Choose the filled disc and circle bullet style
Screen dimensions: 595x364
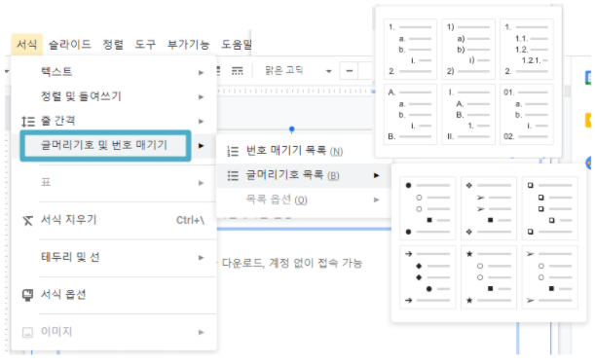(428, 208)
